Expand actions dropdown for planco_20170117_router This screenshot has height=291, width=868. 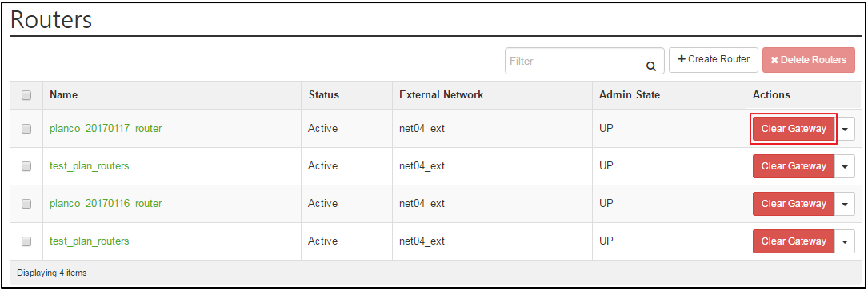pos(845,129)
